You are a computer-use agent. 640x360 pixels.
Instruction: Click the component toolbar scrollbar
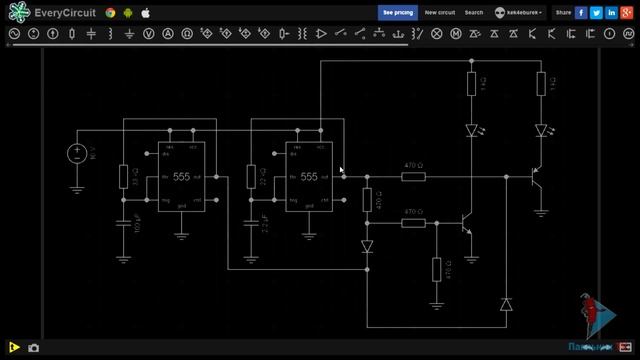point(210,44)
